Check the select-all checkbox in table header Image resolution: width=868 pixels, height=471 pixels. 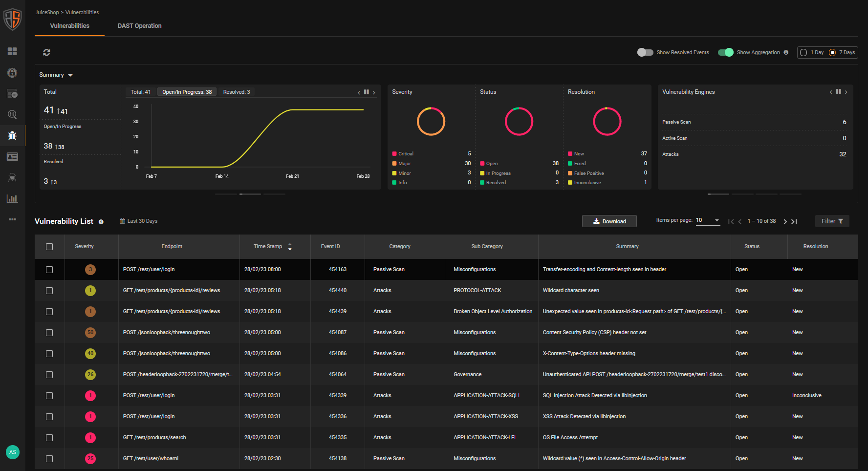[x=49, y=247]
